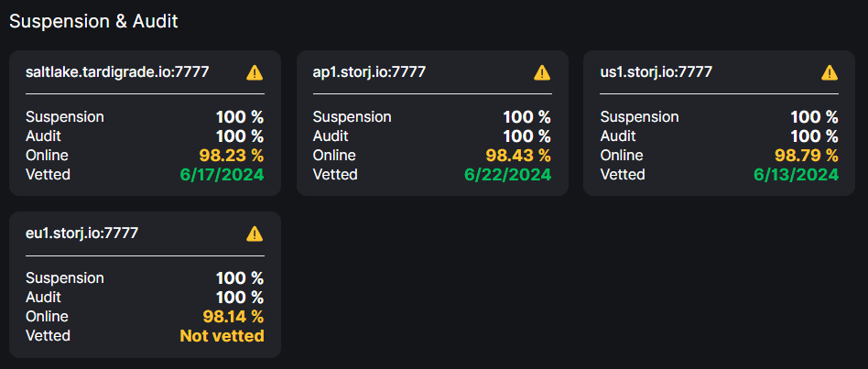Click the warning icon on ap1.storj.io card
The height and width of the screenshot is (369, 868).
(x=542, y=72)
